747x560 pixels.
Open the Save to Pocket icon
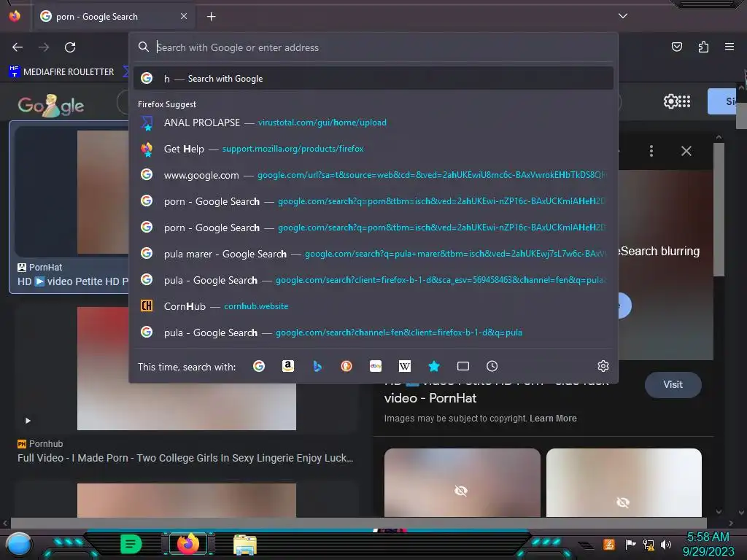pyautogui.click(x=676, y=47)
